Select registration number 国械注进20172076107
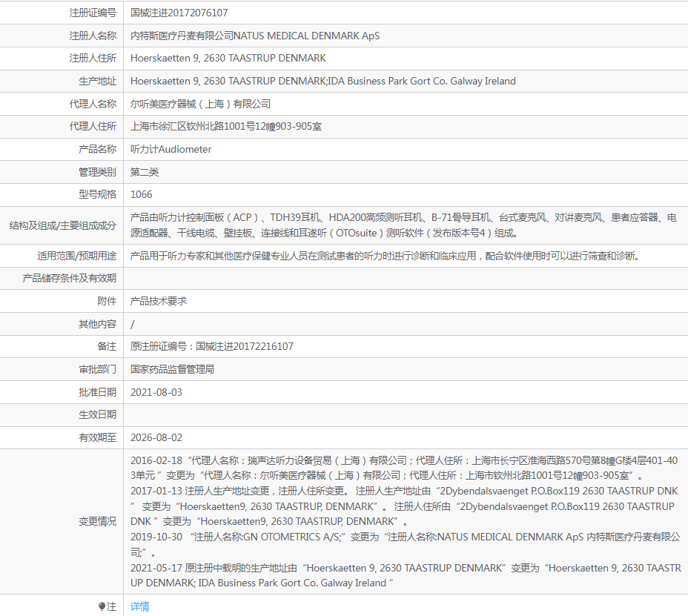Viewport: 688px width, 616px height. click(x=179, y=13)
